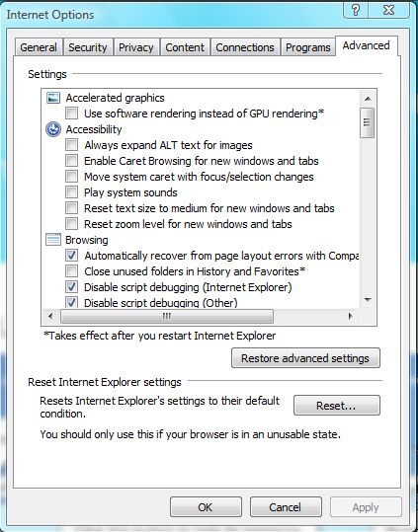Click the Help question mark button
This screenshot has height=532, width=418.
coord(356,10)
